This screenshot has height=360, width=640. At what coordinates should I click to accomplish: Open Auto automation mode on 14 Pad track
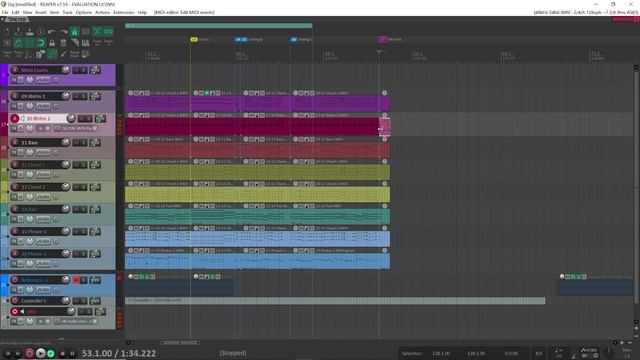point(43,219)
